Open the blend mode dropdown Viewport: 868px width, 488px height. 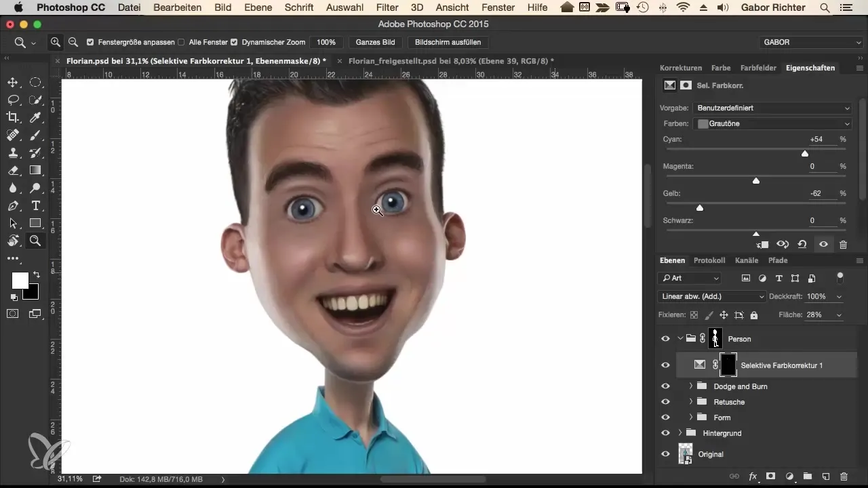pos(712,297)
